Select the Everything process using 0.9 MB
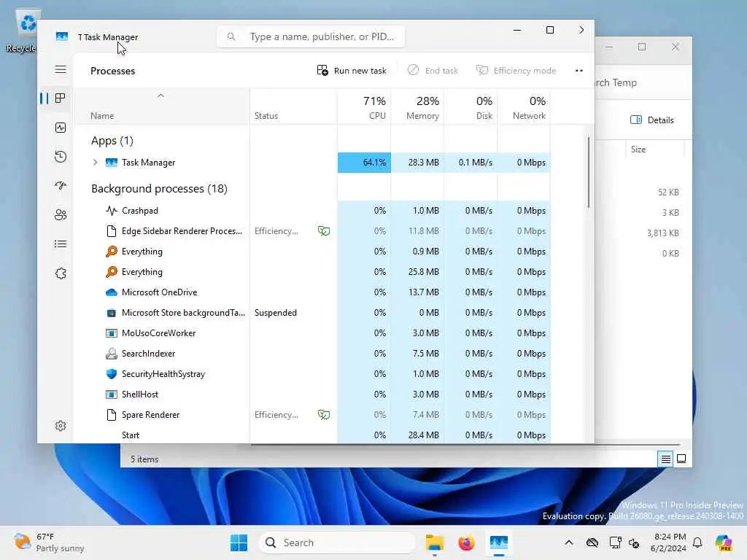 [312, 252]
